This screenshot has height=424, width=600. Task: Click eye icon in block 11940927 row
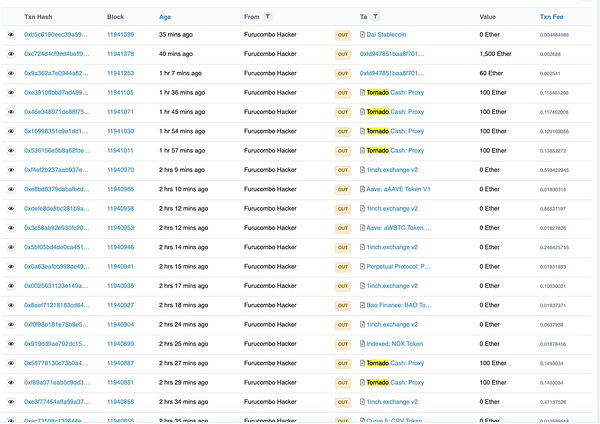(x=11, y=305)
